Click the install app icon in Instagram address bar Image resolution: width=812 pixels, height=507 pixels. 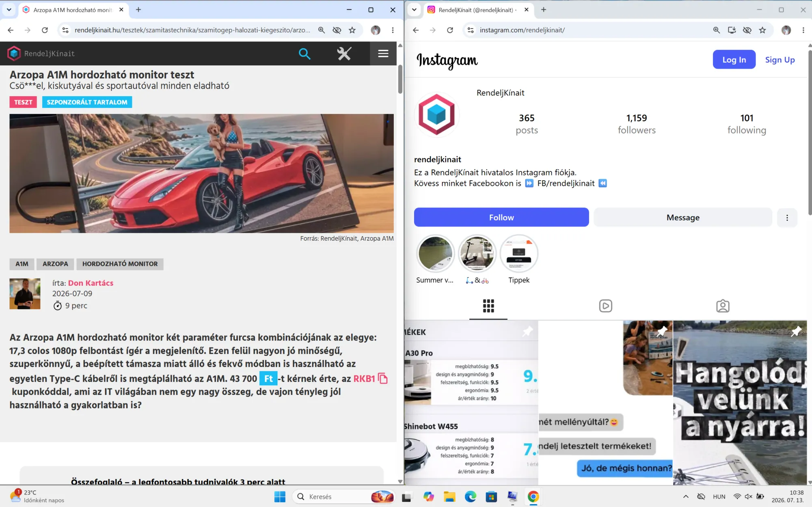click(732, 30)
